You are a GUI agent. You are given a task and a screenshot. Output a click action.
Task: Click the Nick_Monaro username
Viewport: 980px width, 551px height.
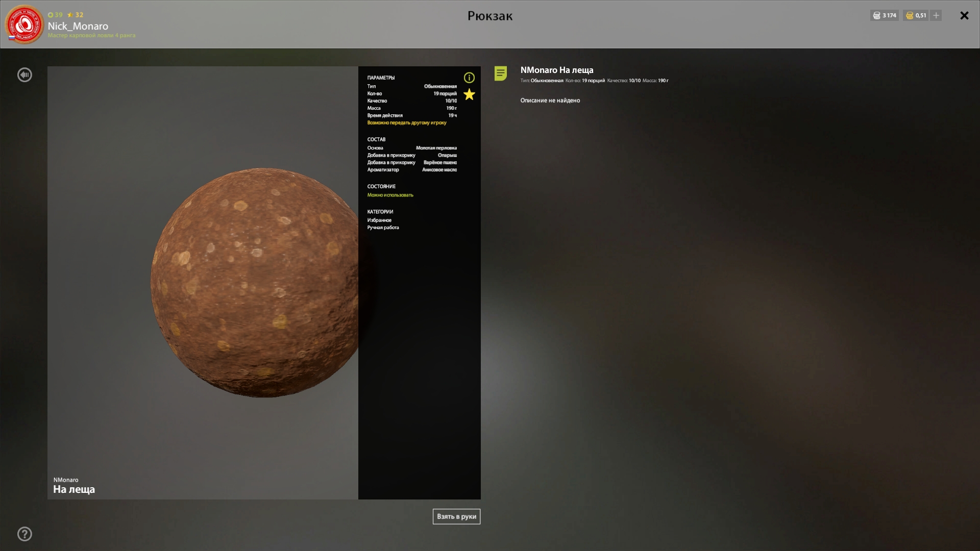[78, 26]
